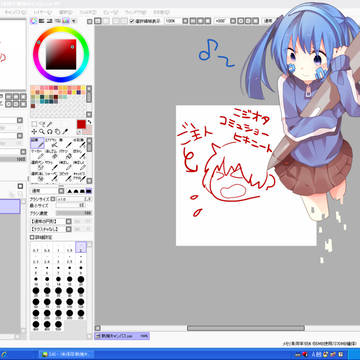The height and width of the screenshot is (360, 360).
Task: Select the selection pen tool
Action: [37, 165]
